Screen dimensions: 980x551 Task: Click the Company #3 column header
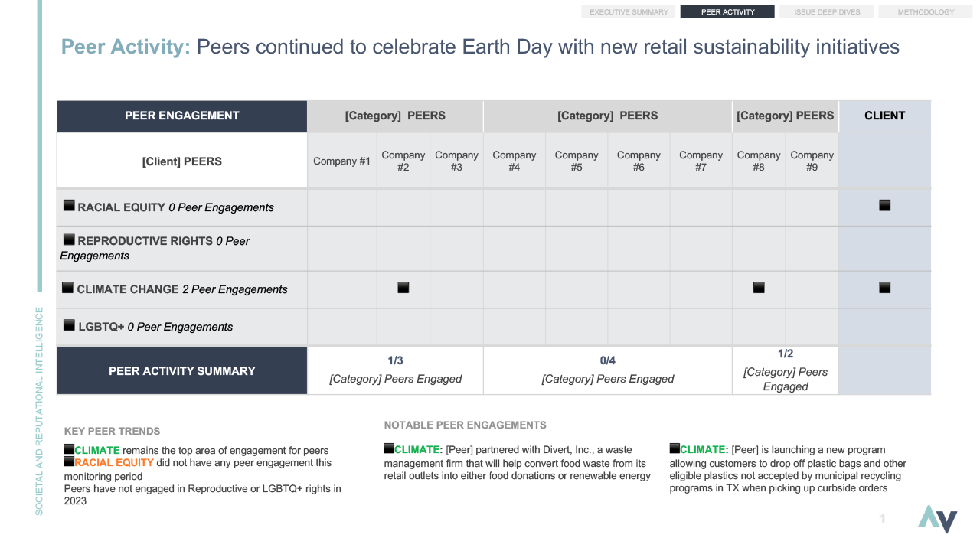456,161
